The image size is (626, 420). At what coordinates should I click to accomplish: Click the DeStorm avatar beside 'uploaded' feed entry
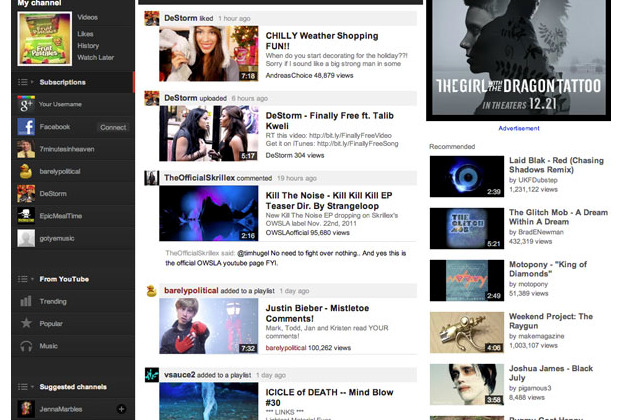[152, 98]
